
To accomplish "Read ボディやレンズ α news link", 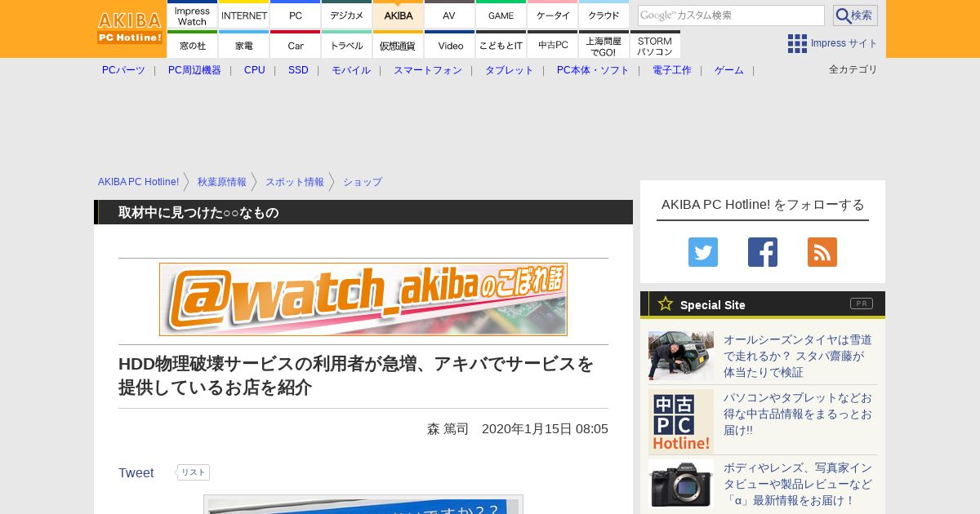I will [x=798, y=484].
